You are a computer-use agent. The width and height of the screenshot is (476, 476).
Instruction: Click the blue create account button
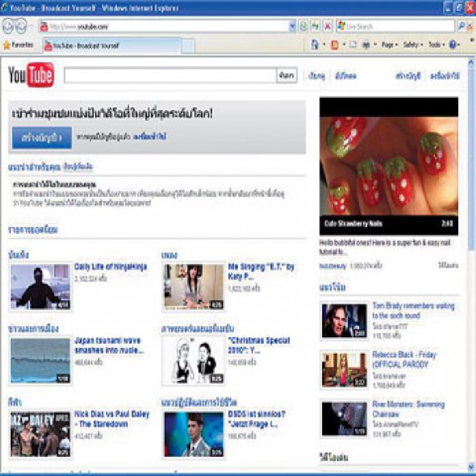tap(42, 138)
